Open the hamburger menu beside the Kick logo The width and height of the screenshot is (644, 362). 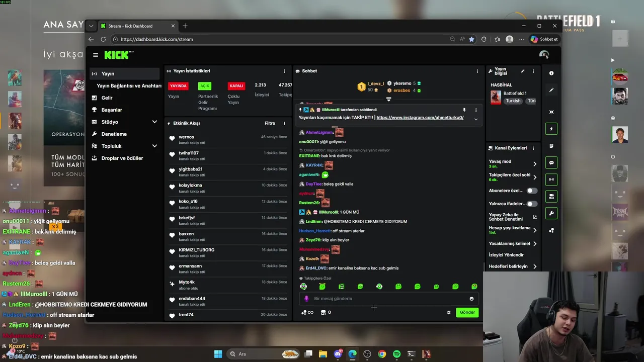point(96,55)
